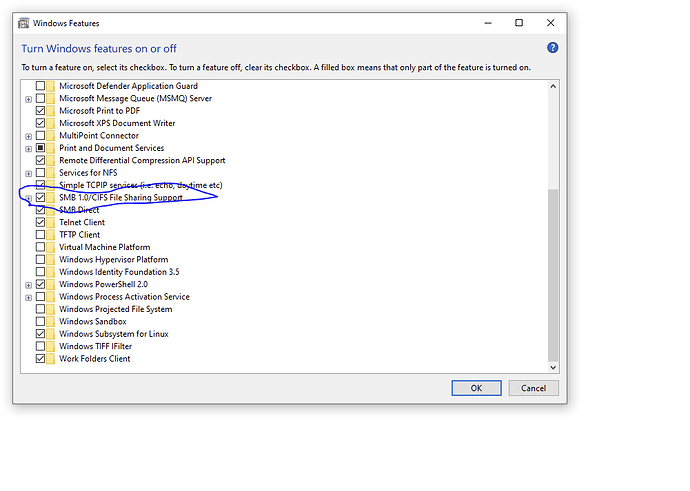Click the Cancel button

coord(533,388)
